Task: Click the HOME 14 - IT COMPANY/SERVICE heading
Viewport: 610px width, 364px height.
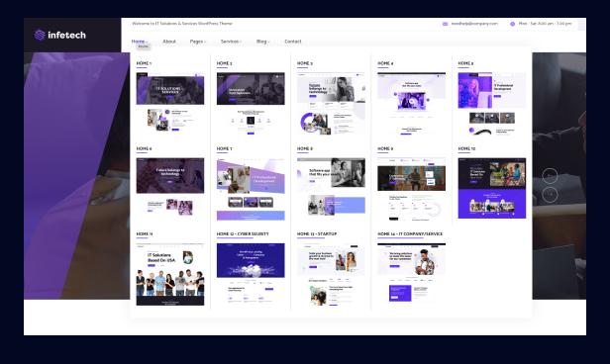Action: [x=410, y=234]
